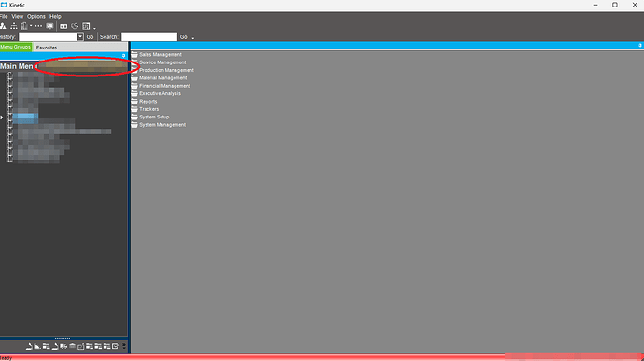Click the dual-pane window toolbar icon
Viewport: 644px width, 361px height.
click(63, 26)
